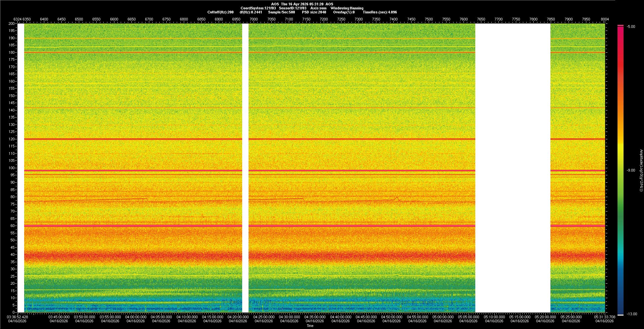Click the -9.00 colorbar scale label
The width and height of the screenshot is (644, 329).
pyautogui.click(x=631, y=170)
